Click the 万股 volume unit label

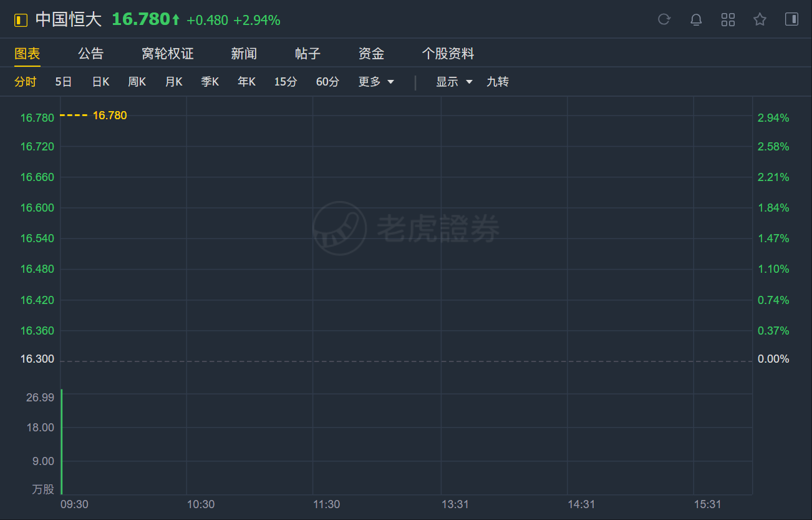click(x=43, y=489)
